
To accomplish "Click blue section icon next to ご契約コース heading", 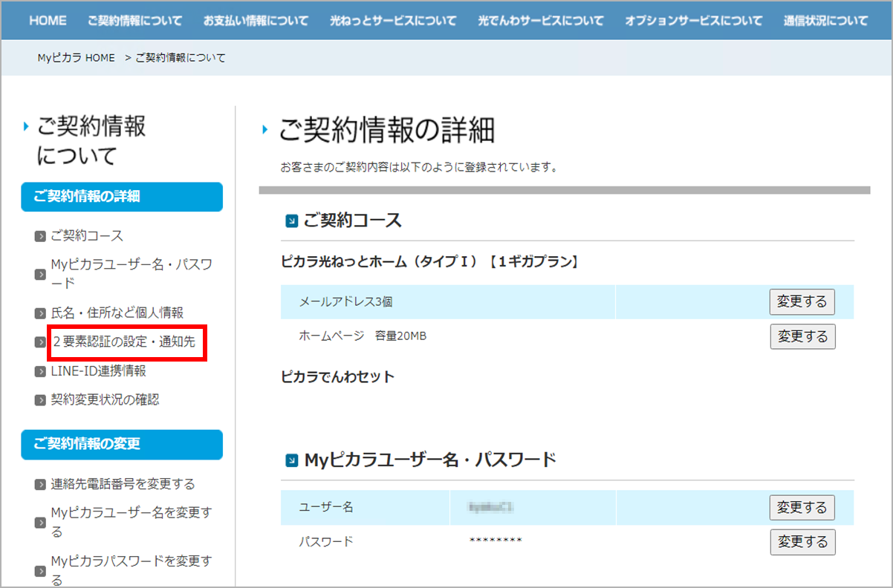I will (292, 220).
